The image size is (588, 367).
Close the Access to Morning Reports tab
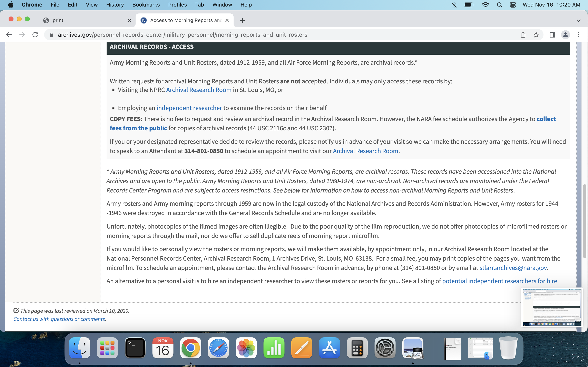coord(227,20)
